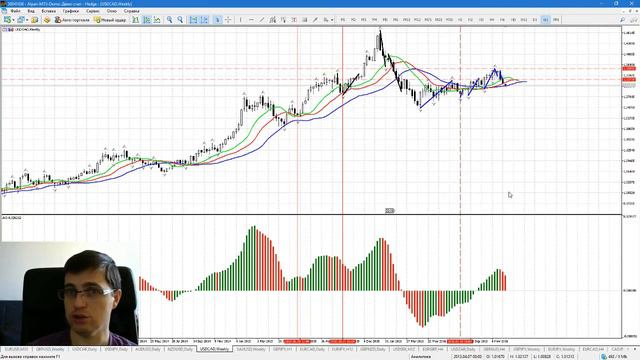This screenshot has width=640, height=360.
Task: Expand the profiles dropdown arrow
Action: point(27,20)
